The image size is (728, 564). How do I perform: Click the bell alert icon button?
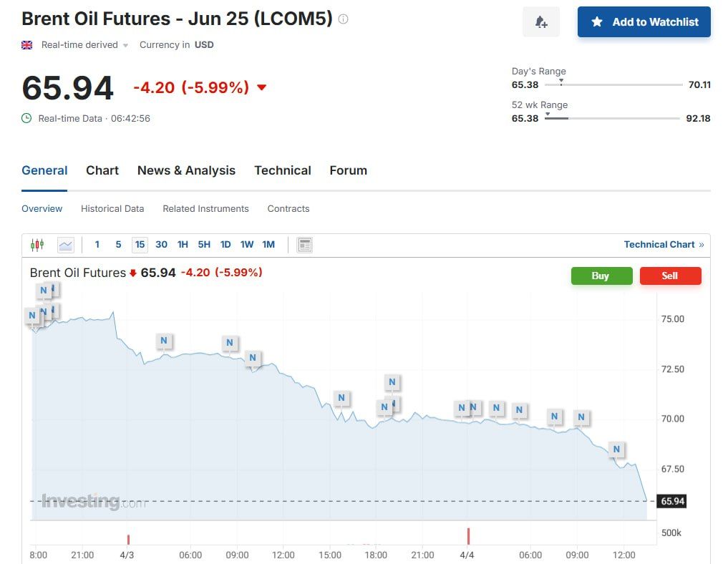541,22
